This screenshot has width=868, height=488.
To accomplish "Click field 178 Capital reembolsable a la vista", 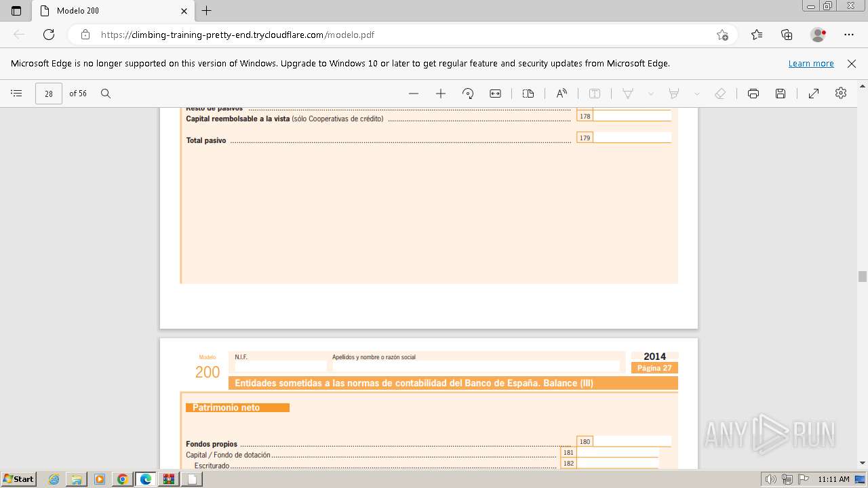I will coord(632,116).
